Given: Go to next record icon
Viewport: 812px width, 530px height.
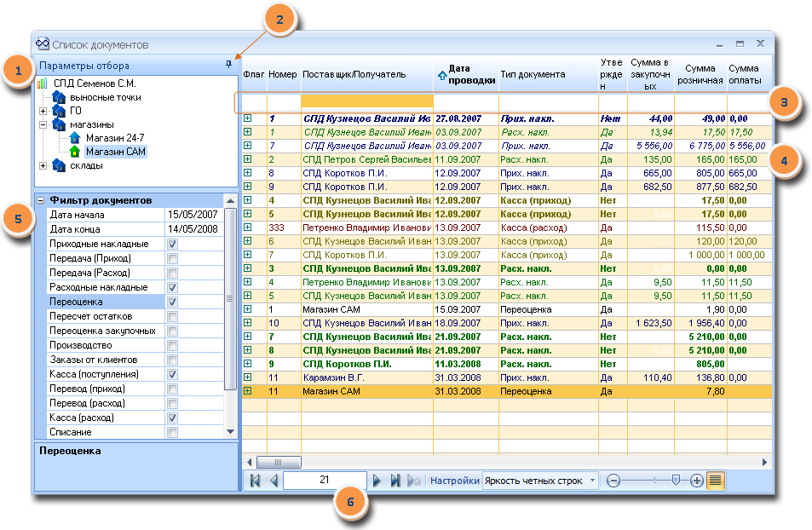Looking at the screenshot, I should click(x=377, y=481).
